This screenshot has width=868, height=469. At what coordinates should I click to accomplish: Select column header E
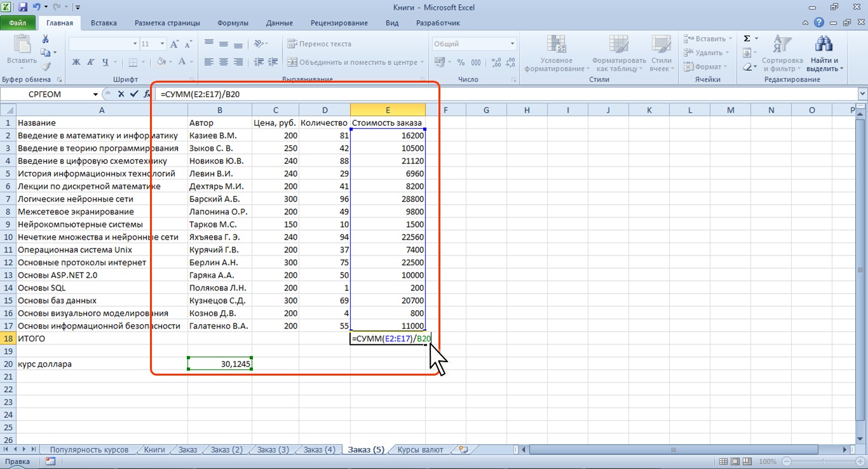click(388, 110)
